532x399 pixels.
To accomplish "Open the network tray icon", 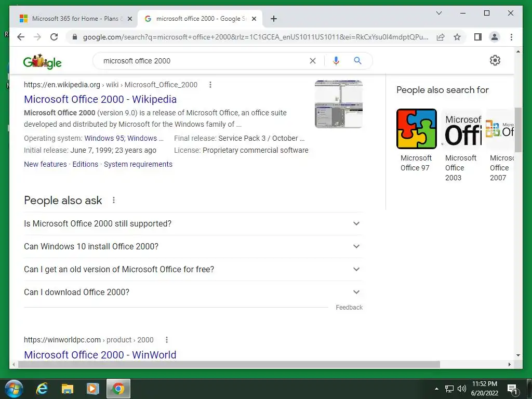I will (449, 389).
